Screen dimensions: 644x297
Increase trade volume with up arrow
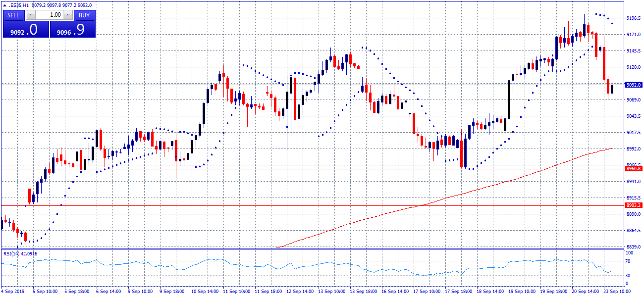pyautogui.click(x=68, y=15)
